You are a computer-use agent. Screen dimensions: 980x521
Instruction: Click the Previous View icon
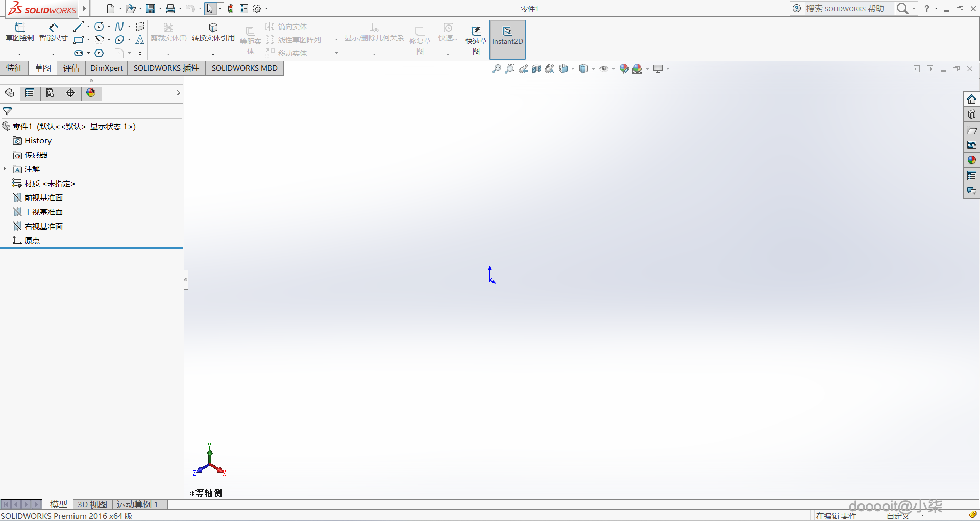523,69
